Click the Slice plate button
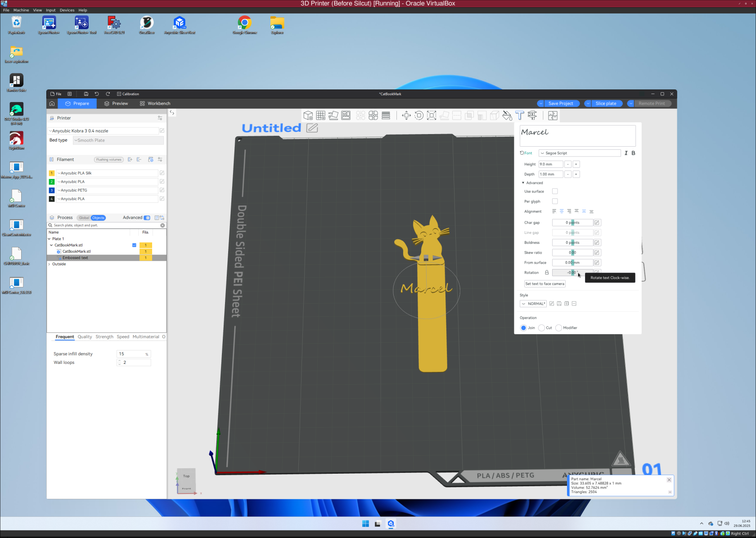756x538 pixels. 607,103
